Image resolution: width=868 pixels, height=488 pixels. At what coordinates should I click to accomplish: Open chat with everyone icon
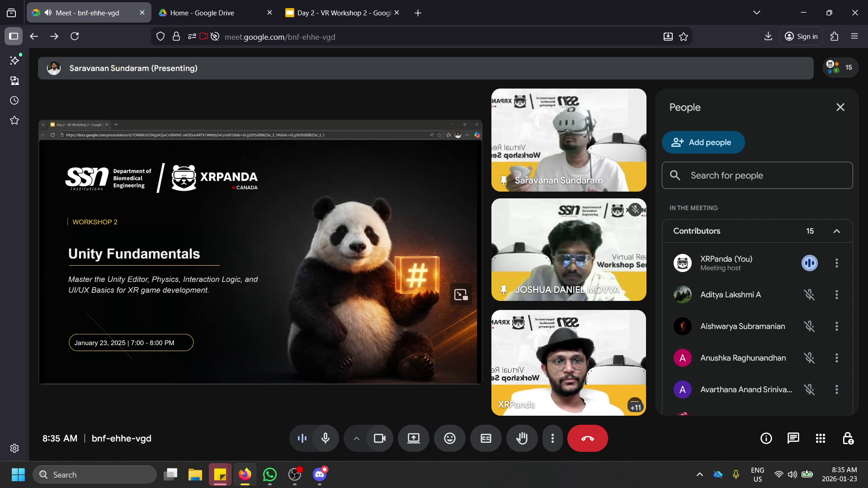coord(793,438)
